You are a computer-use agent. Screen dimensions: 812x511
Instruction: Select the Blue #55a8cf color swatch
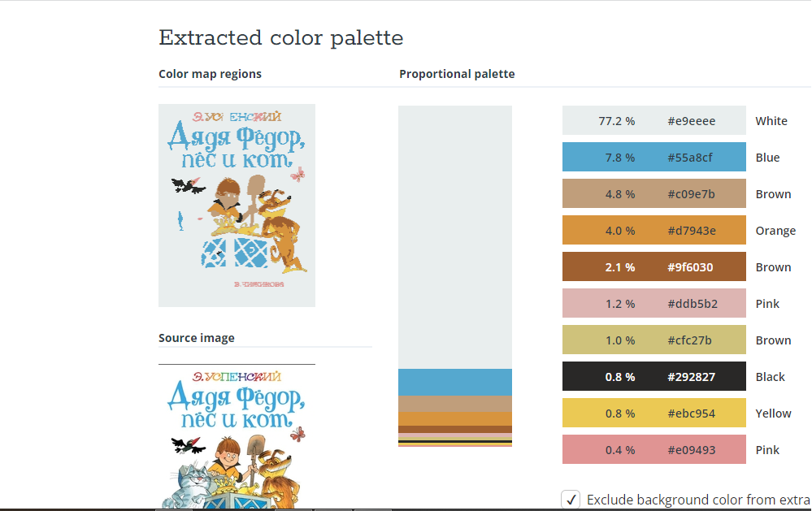(654, 157)
